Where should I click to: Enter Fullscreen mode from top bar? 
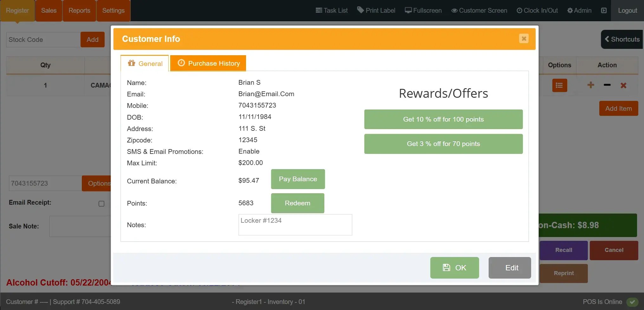click(x=423, y=10)
